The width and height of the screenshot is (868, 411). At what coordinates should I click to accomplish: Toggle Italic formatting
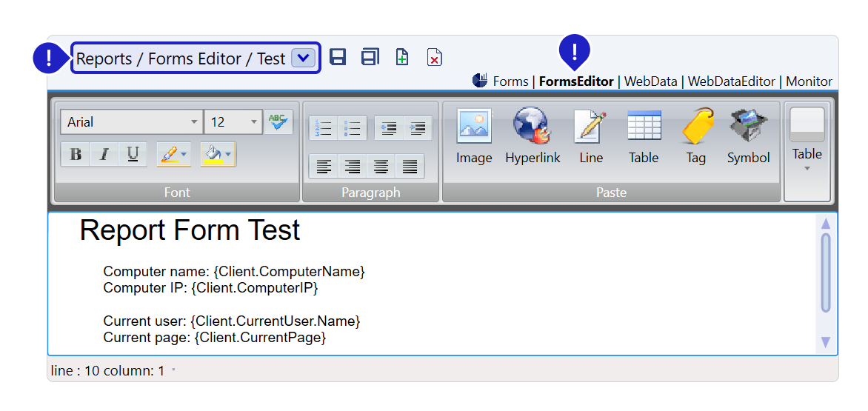104,154
